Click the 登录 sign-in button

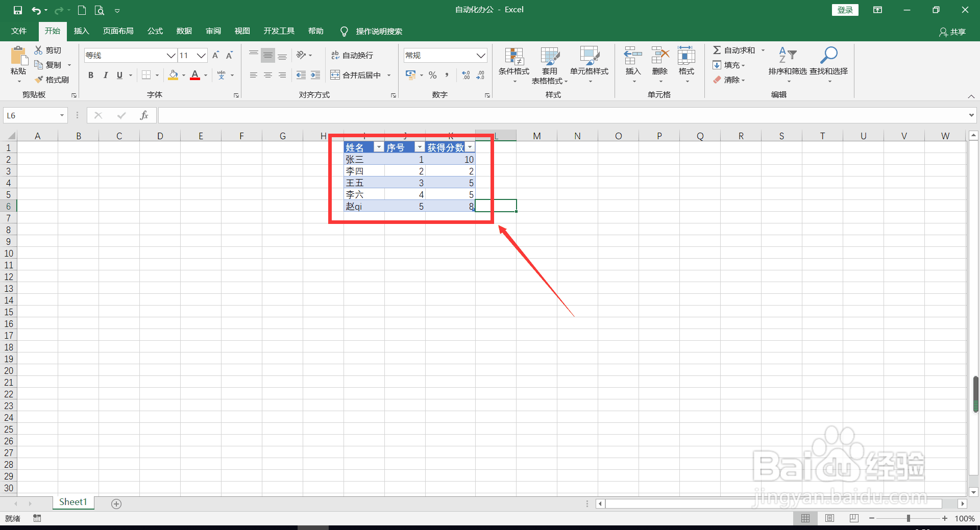click(x=845, y=10)
